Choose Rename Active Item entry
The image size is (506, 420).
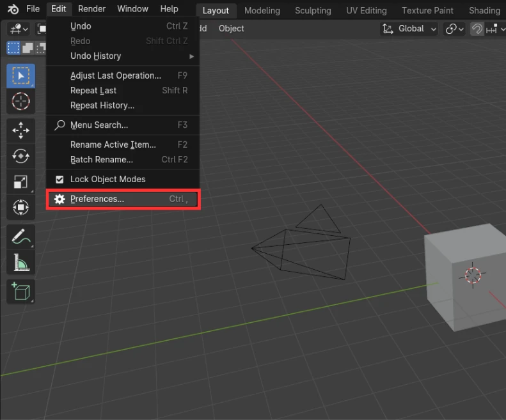[x=123, y=145]
